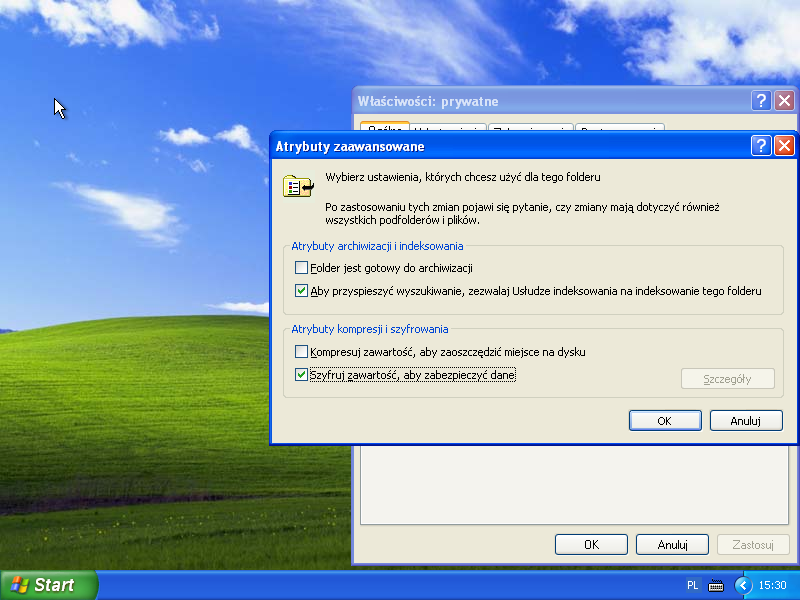Select the Ogólne tab behind the dialog

tap(384, 129)
